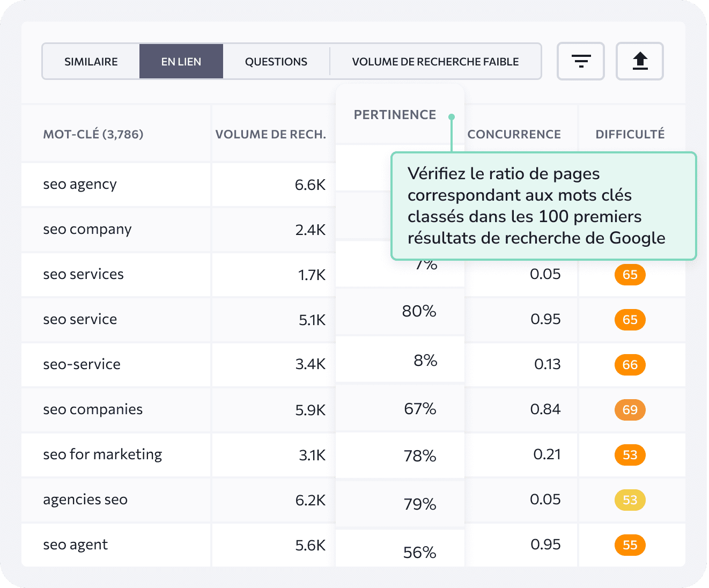Click the export upload icon
The height and width of the screenshot is (588, 709).
(x=639, y=61)
